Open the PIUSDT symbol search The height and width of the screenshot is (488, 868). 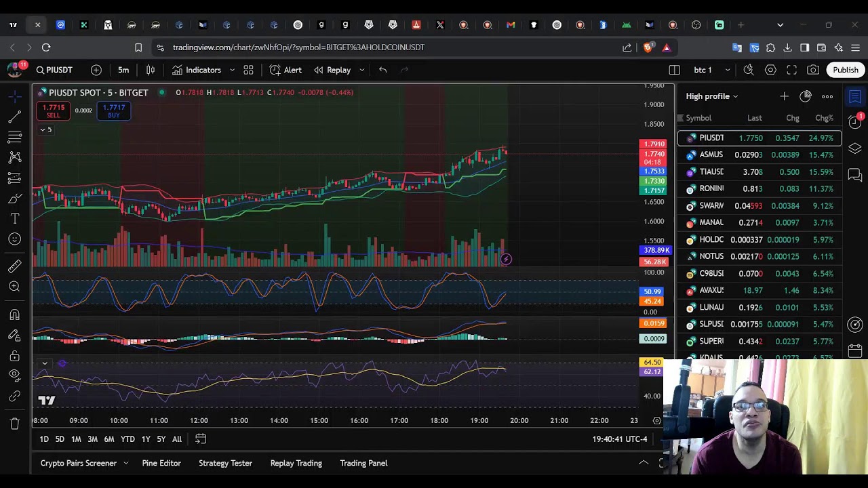pyautogui.click(x=54, y=70)
